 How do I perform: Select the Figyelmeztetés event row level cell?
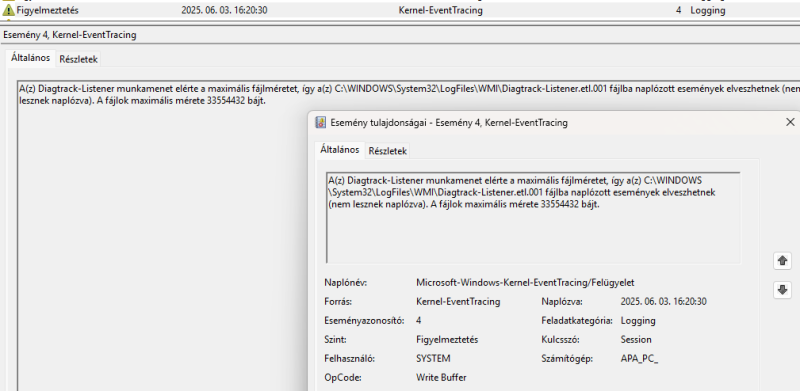[x=47, y=10]
